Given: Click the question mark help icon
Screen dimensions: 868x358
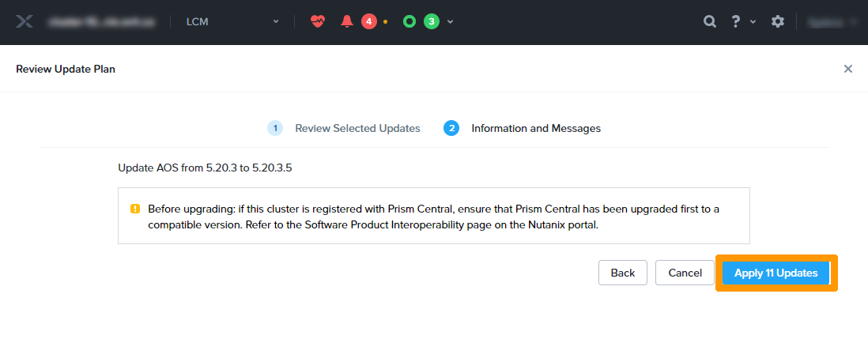Looking at the screenshot, I should point(735,21).
